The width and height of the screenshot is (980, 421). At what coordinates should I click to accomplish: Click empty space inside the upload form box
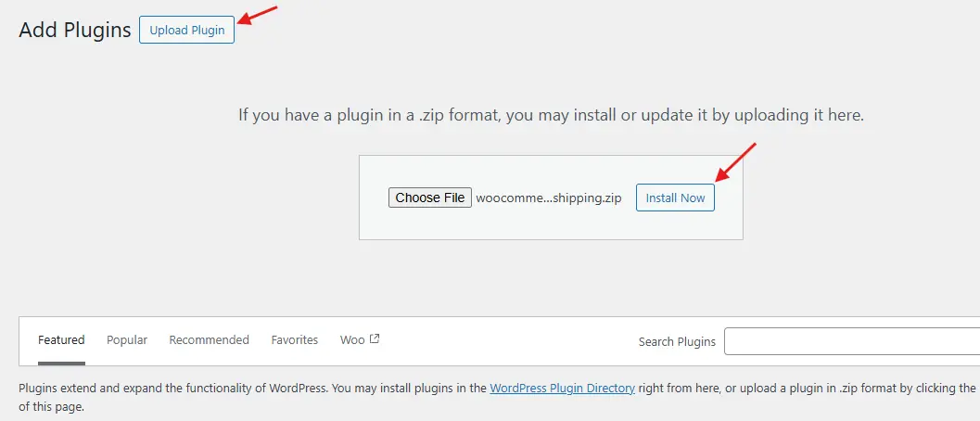[551, 225]
